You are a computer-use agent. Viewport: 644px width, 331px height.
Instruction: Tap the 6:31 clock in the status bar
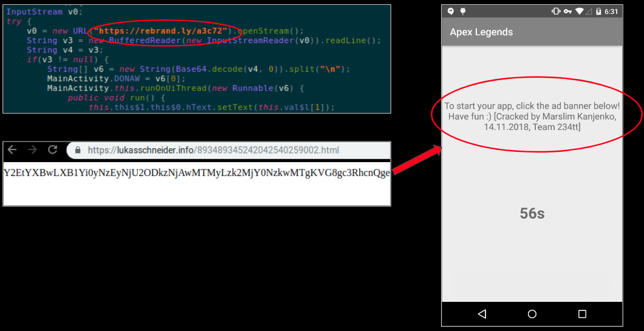point(611,12)
